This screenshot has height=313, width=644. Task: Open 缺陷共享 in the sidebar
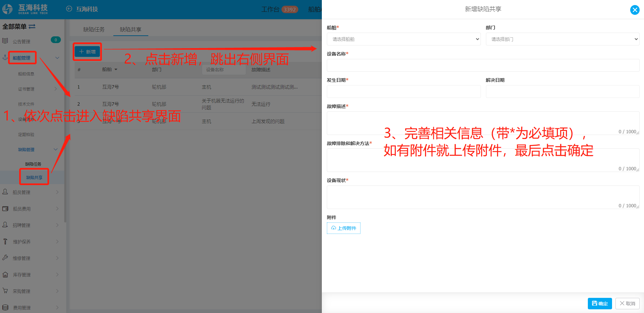pyautogui.click(x=34, y=177)
